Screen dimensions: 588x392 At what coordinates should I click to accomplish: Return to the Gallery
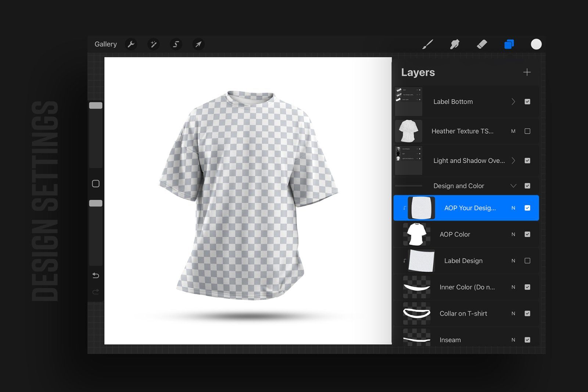(x=105, y=44)
